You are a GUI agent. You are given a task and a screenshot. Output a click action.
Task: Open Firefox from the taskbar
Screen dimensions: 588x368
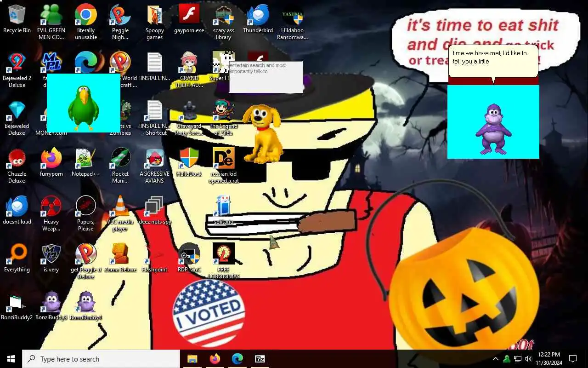click(x=215, y=359)
